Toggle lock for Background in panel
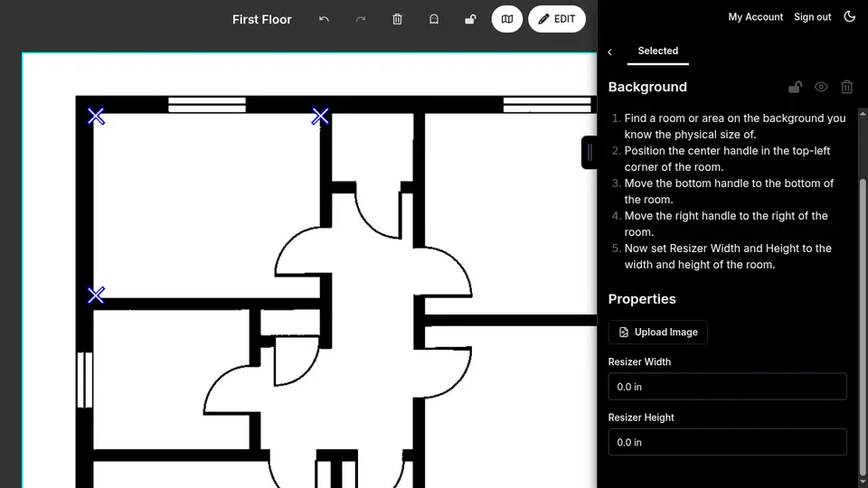The image size is (868, 488). click(x=795, y=87)
